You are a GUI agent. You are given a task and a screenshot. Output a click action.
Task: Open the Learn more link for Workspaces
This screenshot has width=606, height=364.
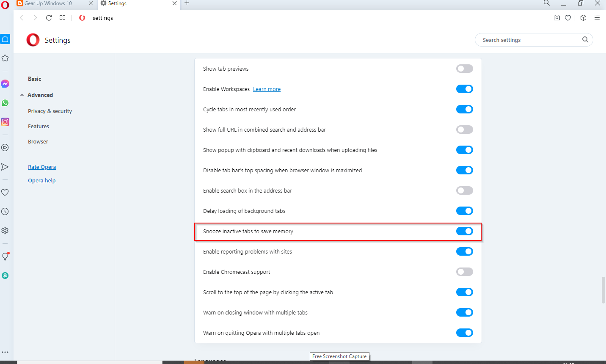[267, 89]
